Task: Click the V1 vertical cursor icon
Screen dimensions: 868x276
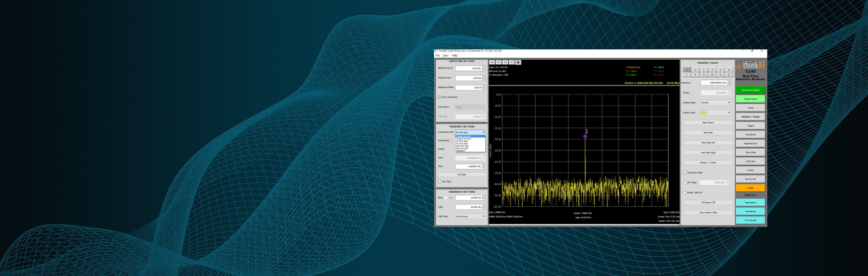Action: point(505,62)
